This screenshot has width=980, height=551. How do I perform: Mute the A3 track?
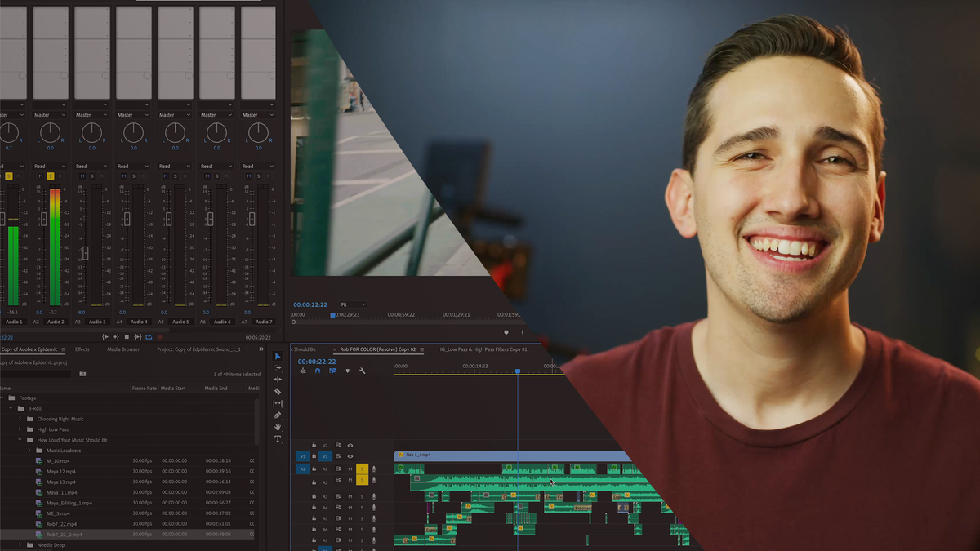click(x=350, y=496)
